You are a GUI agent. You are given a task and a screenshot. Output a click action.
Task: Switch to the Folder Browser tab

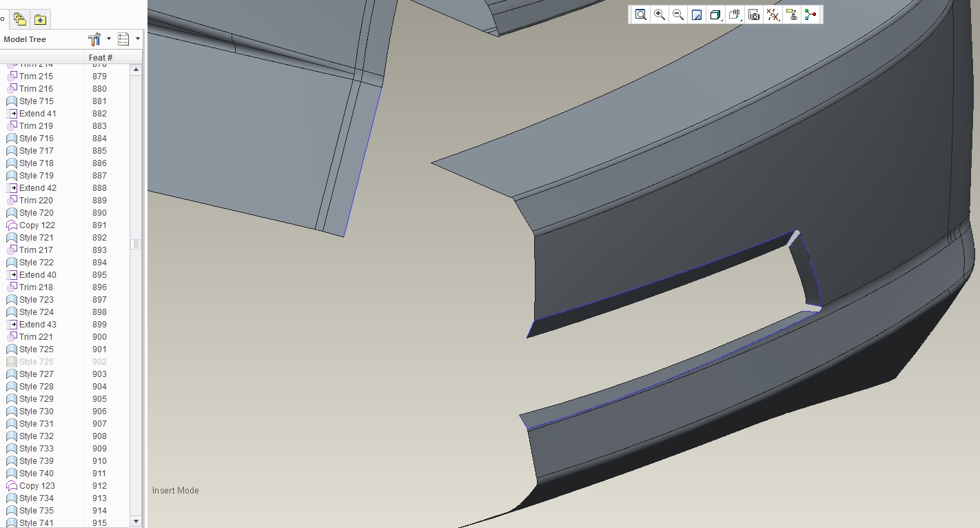pyautogui.click(x=20, y=19)
